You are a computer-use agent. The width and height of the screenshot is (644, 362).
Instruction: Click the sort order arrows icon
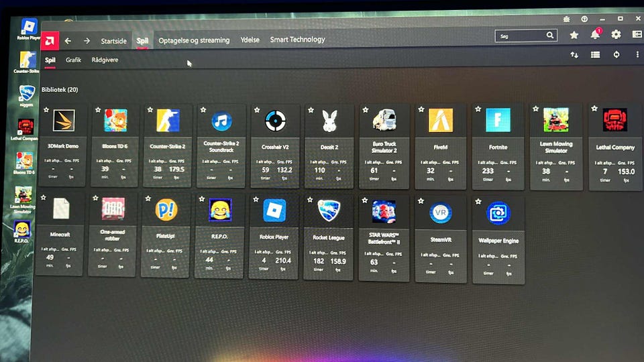point(574,55)
